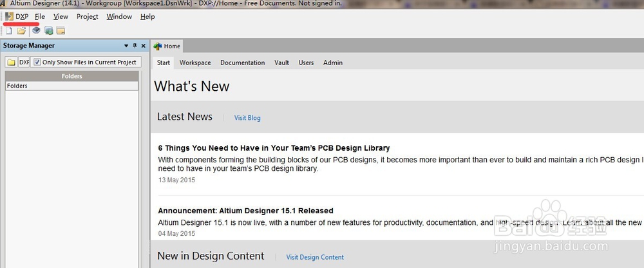Viewport: 644px width, 268px height.
Task: Select the Folders row in the list
Action: click(x=72, y=86)
